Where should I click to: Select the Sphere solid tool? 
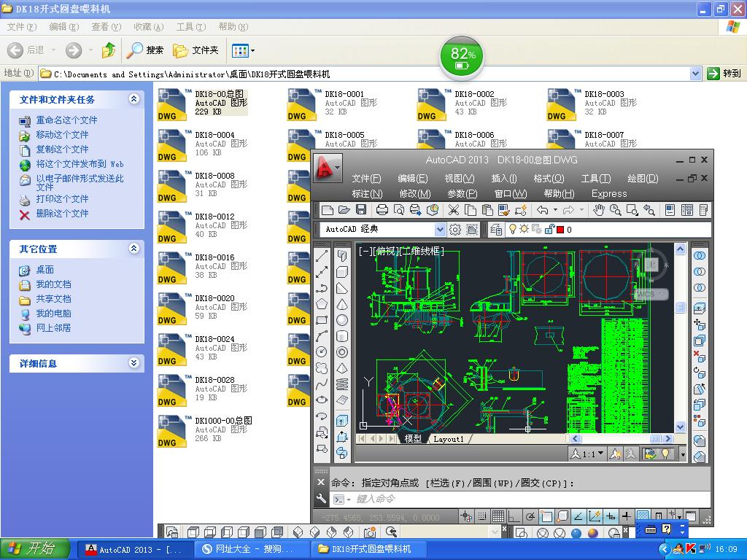342,320
